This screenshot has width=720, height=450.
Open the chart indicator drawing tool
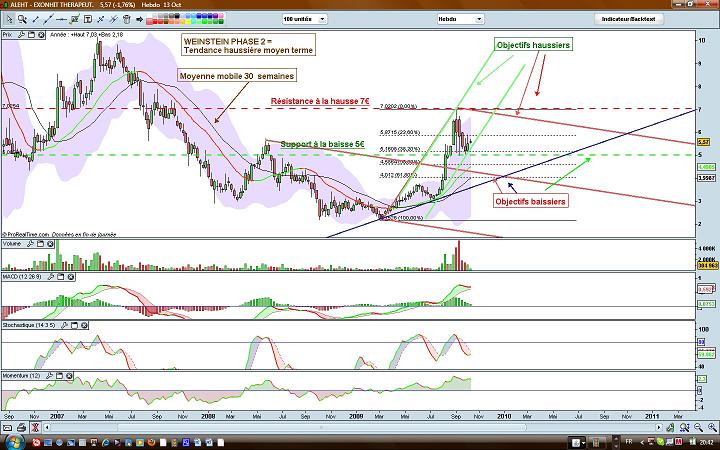pos(75,19)
